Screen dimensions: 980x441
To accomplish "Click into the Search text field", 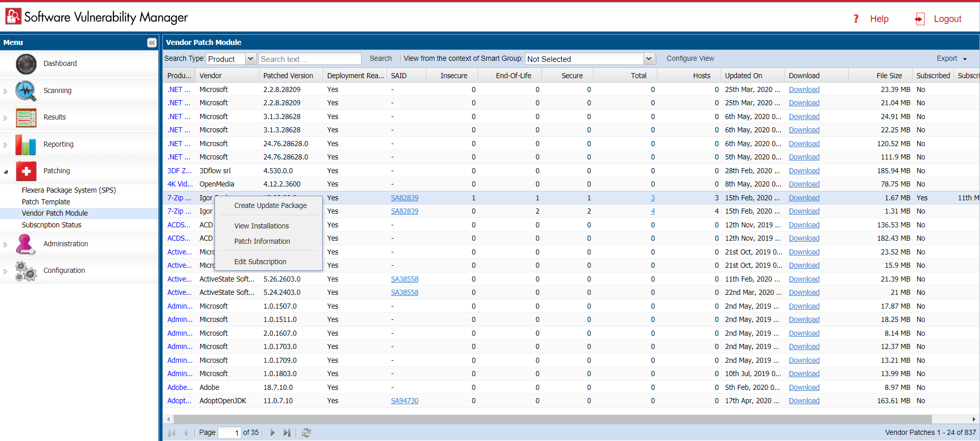I will [x=309, y=59].
